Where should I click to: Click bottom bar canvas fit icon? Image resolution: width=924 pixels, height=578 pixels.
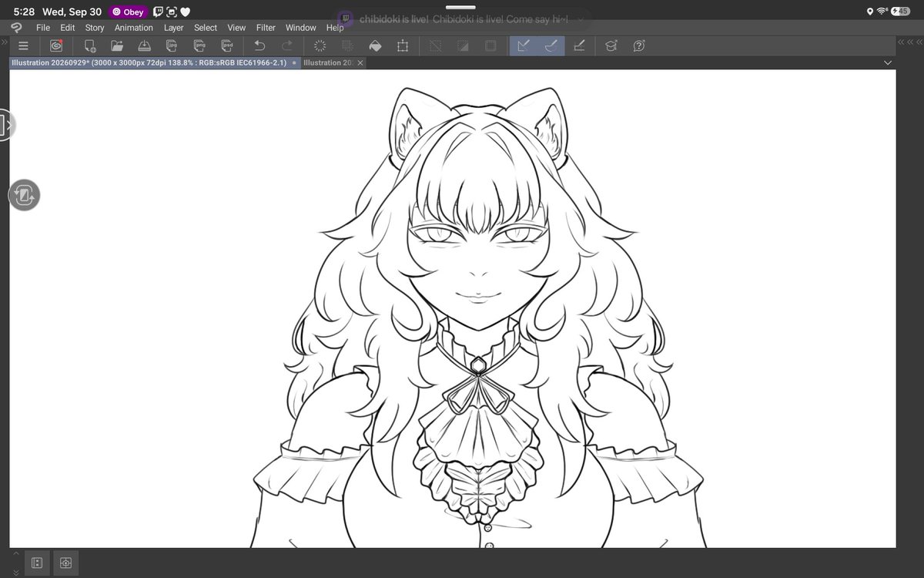(x=65, y=562)
